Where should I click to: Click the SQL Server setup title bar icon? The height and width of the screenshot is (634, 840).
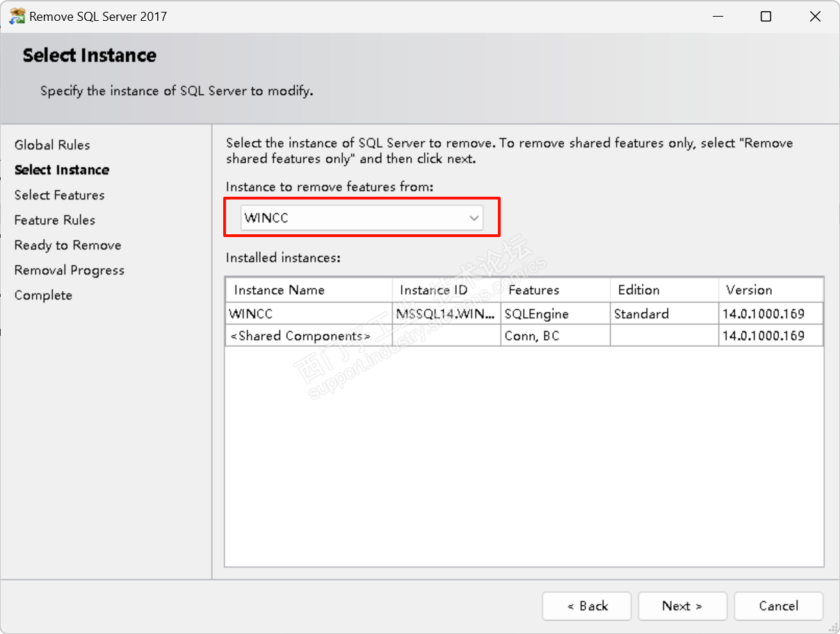pos(17,16)
